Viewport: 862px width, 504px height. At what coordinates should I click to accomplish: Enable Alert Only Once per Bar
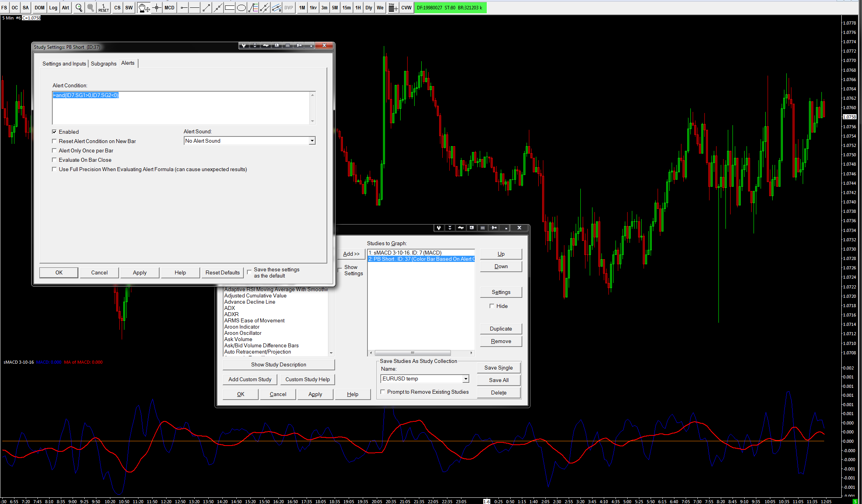[54, 150]
